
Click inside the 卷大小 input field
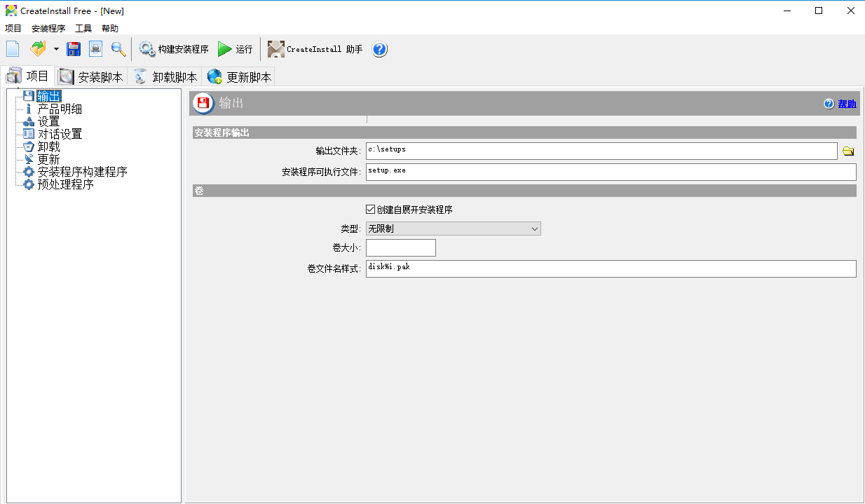click(400, 247)
